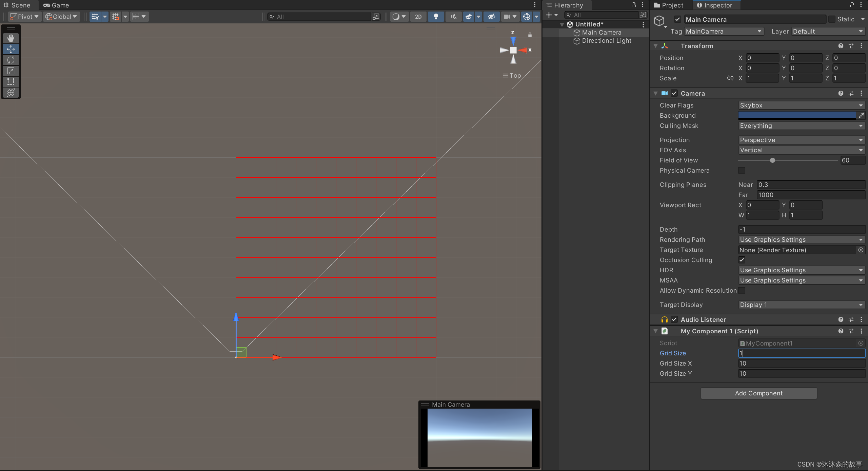Screen dimensions: 868x471
Task: Toggle MyComponent1 script enabled checkbox
Action: pos(674,331)
